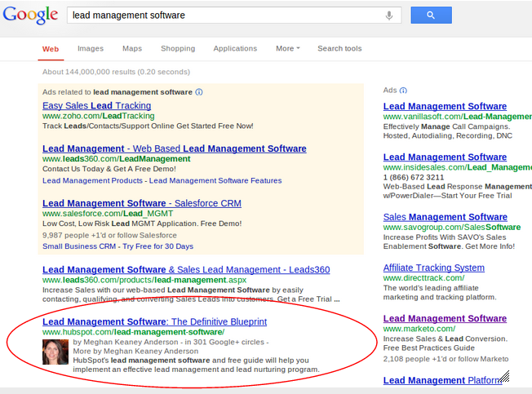Click info icon beside 'Ads related to'
Screen dimensions: 532x394
[199, 92]
